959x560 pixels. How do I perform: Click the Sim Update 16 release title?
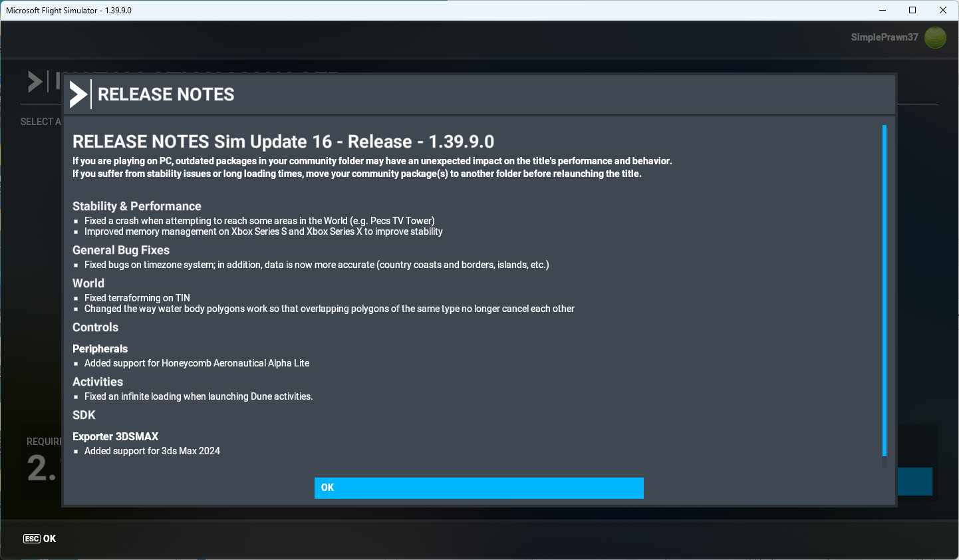[283, 142]
